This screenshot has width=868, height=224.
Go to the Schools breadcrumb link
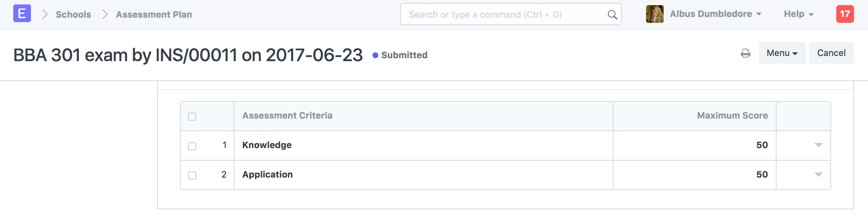coord(73,14)
